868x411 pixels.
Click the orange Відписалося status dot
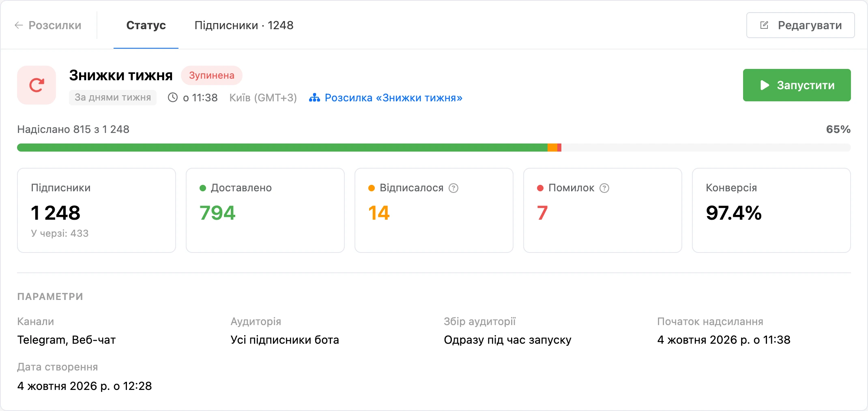(x=372, y=188)
